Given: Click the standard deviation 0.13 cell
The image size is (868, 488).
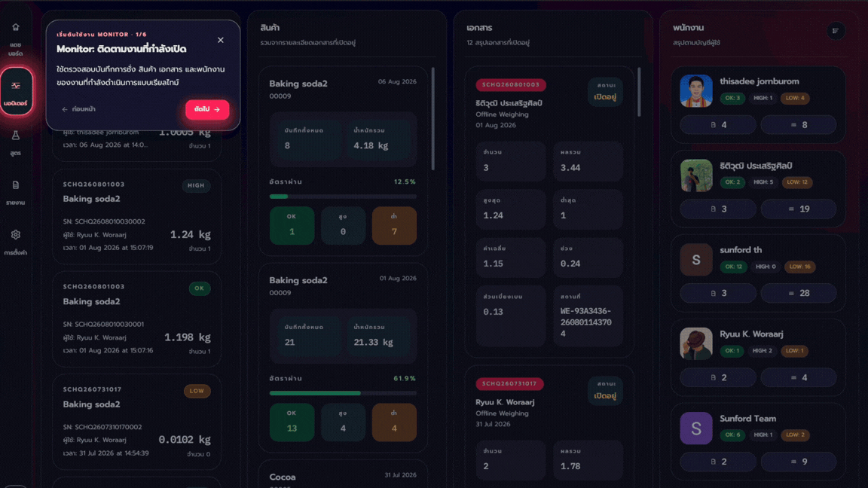Looking at the screenshot, I should pyautogui.click(x=510, y=316).
